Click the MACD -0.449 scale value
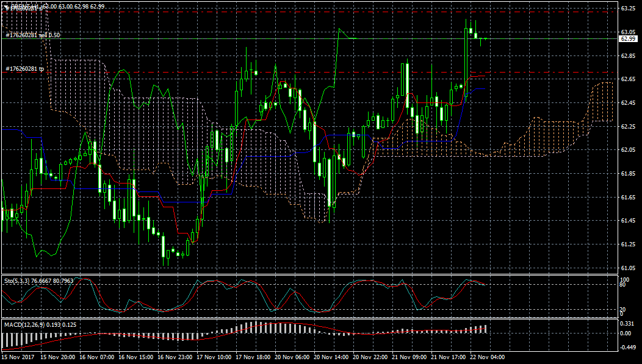This screenshot has width=642, height=364. 627,347
